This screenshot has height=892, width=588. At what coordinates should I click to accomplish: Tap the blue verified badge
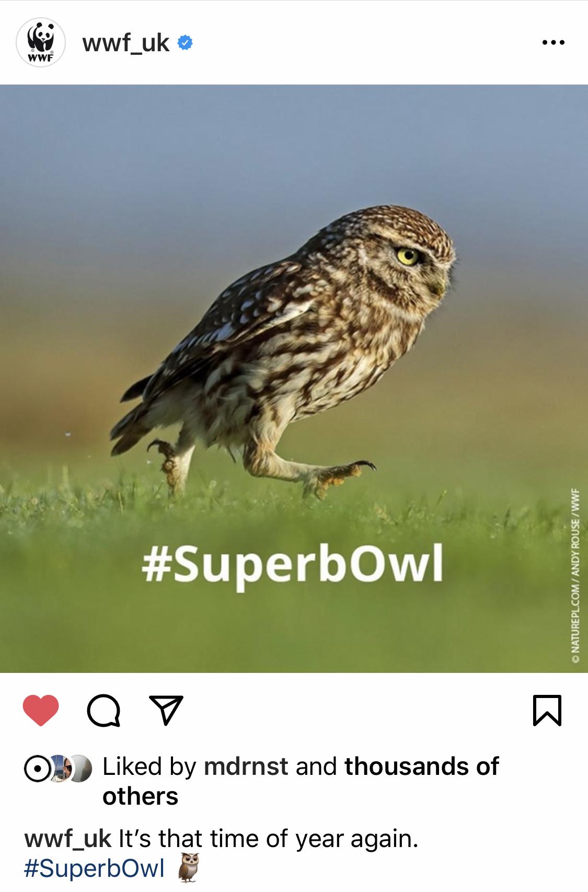click(x=186, y=43)
